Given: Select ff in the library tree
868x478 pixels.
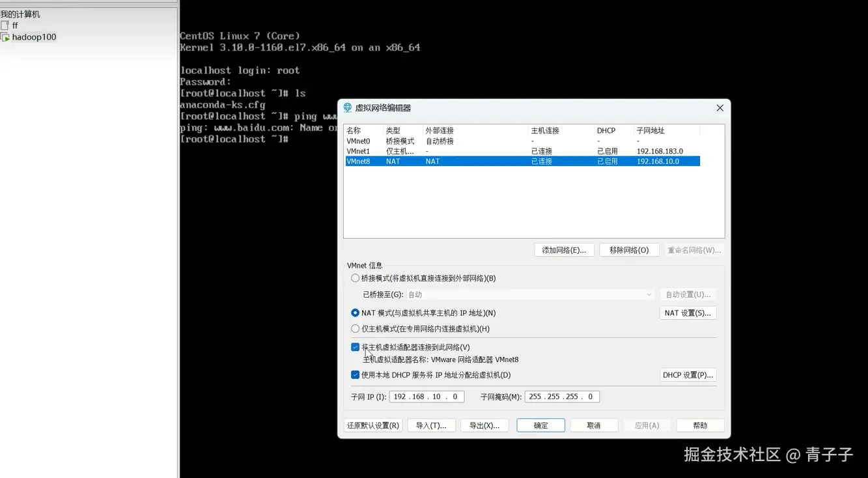Looking at the screenshot, I should tap(15, 25).
